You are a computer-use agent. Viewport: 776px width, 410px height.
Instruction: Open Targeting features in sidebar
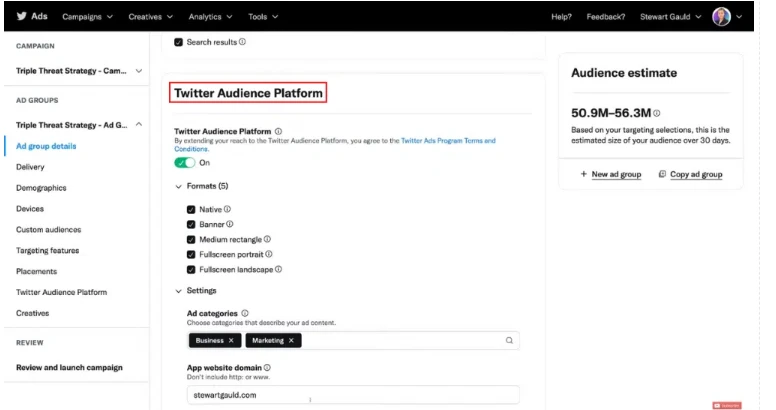[x=48, y=251]
